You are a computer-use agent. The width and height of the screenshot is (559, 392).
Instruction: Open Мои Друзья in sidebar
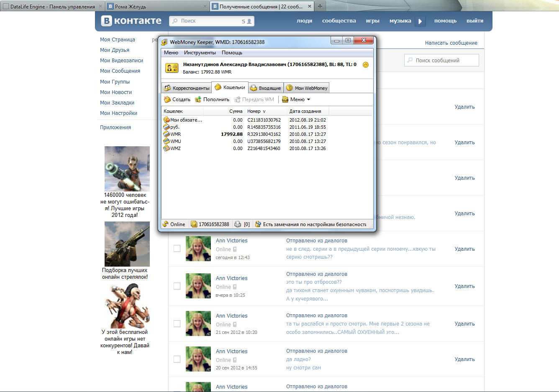115,50
